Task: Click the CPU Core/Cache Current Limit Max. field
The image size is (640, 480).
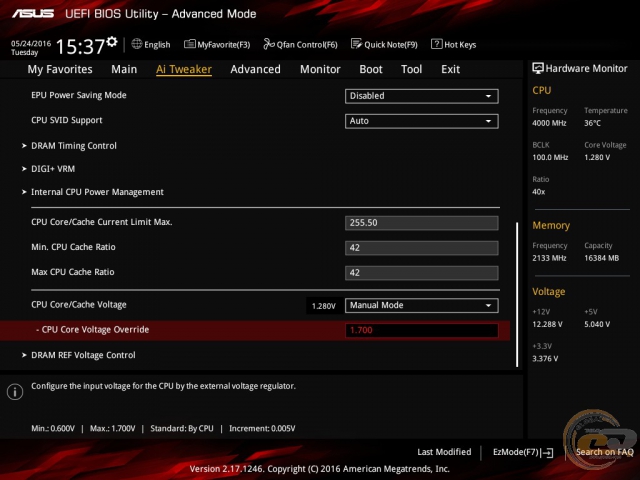Action: (x=421, y=223)
